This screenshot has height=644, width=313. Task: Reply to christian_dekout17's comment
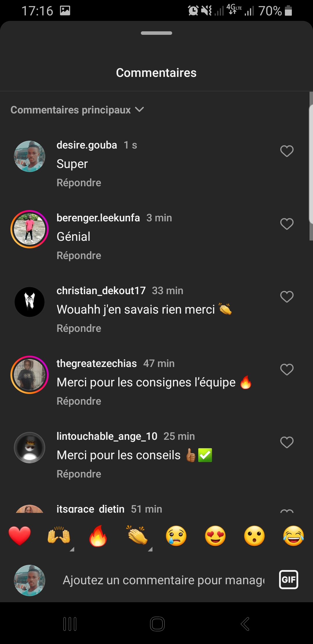click(x=79, y=328)
